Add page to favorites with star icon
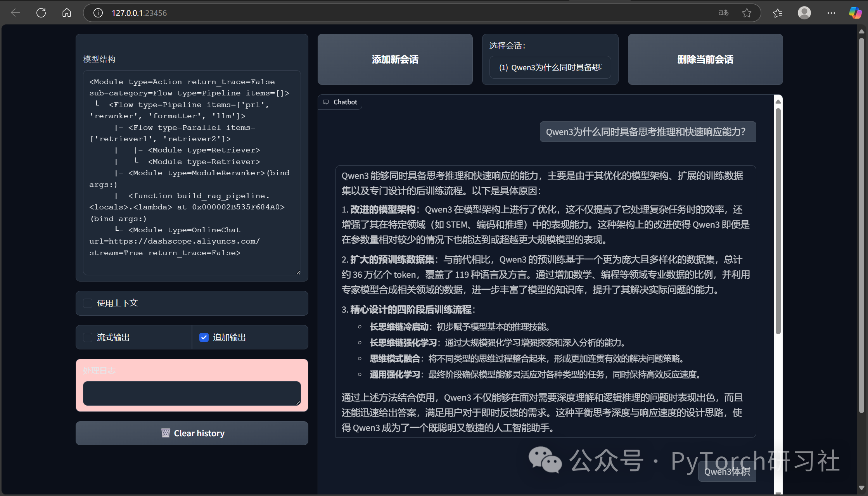 (747, 13)
